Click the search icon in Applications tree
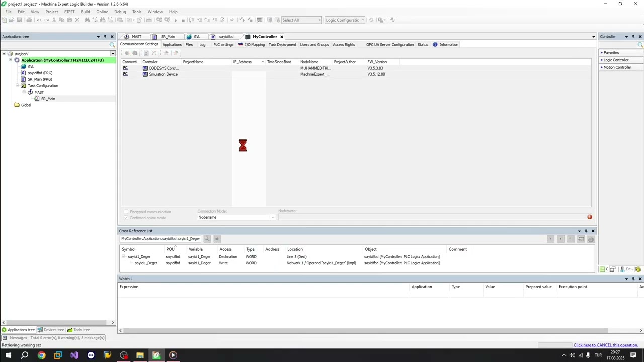644x362 pixels. (112, 45)
